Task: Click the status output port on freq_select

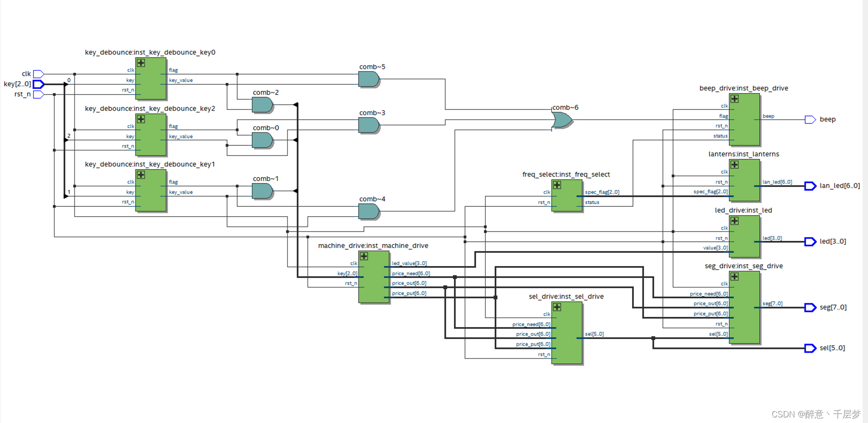Action: click(x=592, y=203)
